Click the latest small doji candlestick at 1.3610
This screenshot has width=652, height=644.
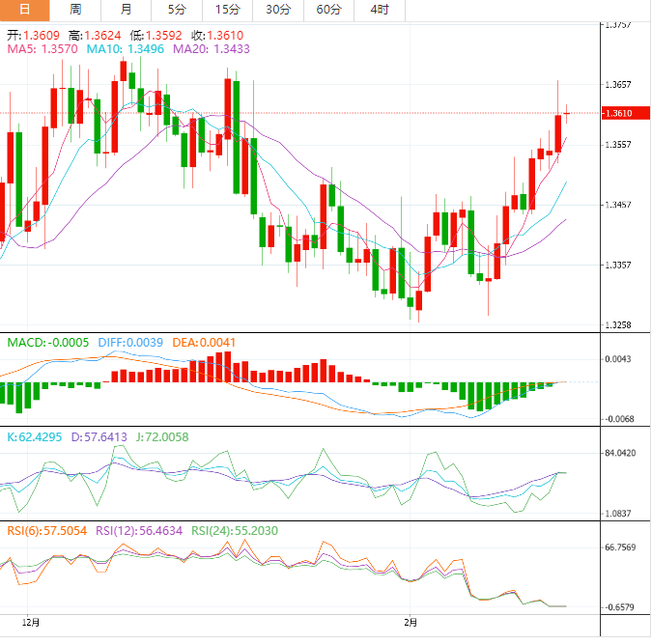click(x=567, y=114)
